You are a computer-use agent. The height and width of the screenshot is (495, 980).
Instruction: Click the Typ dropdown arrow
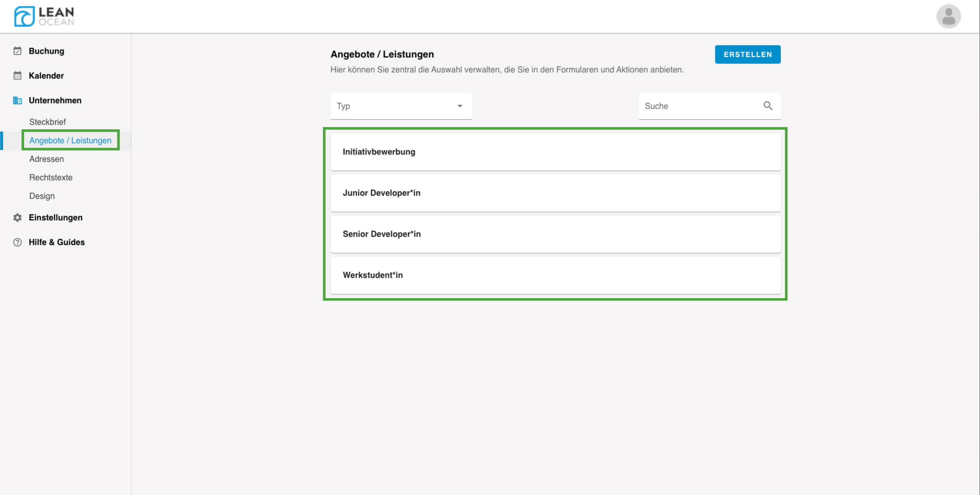click(x=460, y=106)
